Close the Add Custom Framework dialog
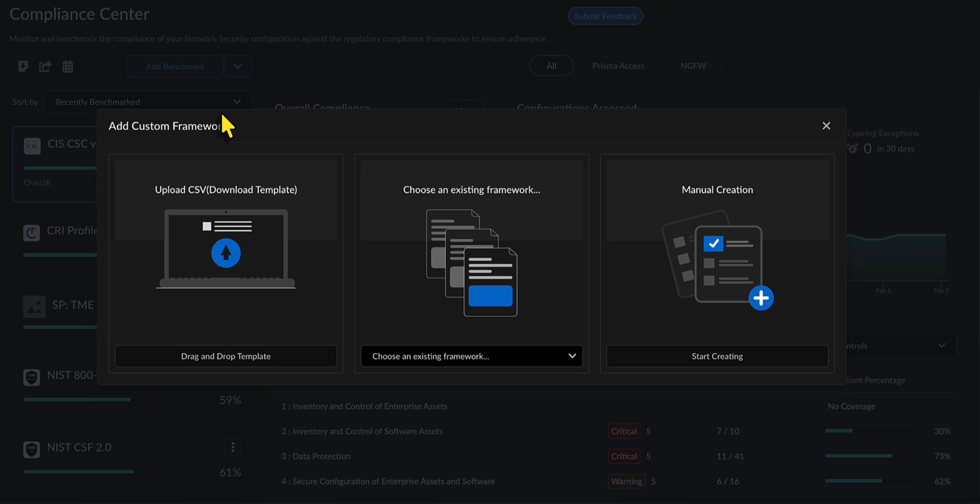This screenshot has width=980, height=504. click(826, 126)
